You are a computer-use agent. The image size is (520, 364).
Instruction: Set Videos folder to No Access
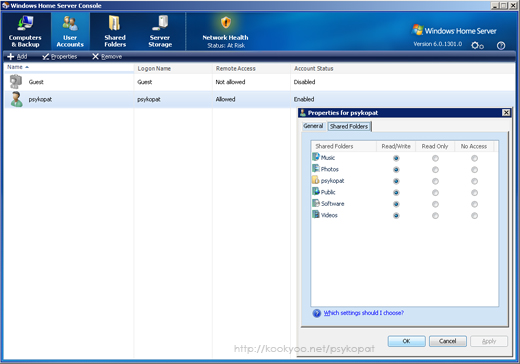point(474,216)
